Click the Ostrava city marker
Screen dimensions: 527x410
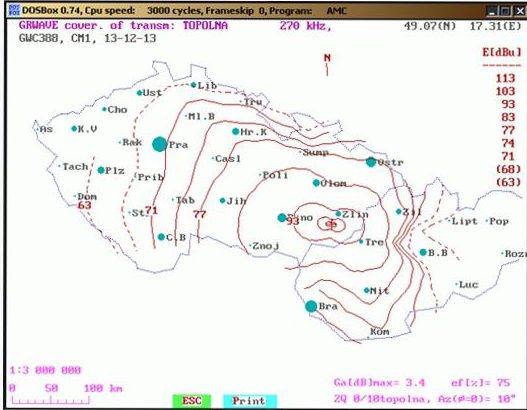click(371, 162)
